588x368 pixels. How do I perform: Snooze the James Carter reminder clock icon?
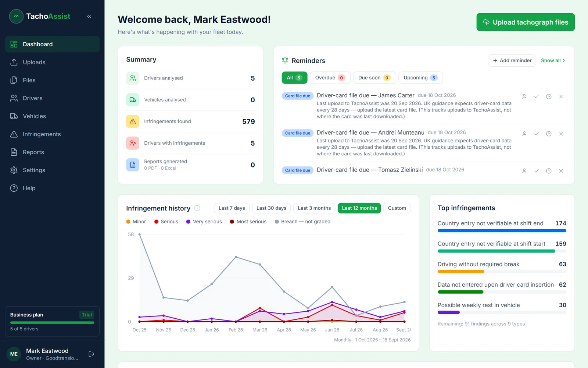[x=549, y=96]
